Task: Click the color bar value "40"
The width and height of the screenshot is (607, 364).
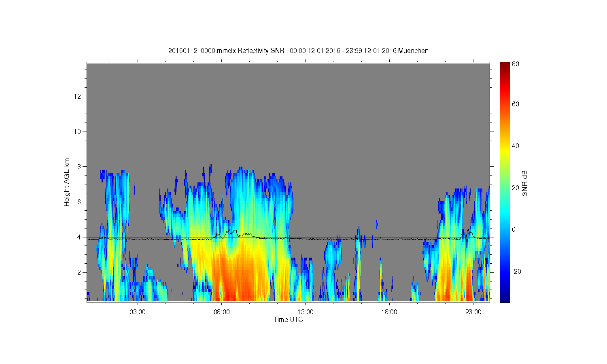Action: pyautogui.click(x=516, y=146)
